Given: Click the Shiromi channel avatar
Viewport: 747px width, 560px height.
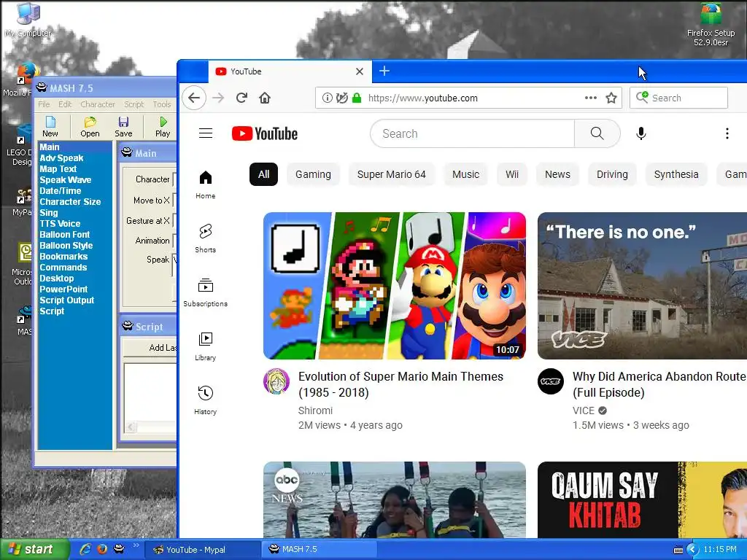Looking at the screenshot, I should tap(276, 381).
